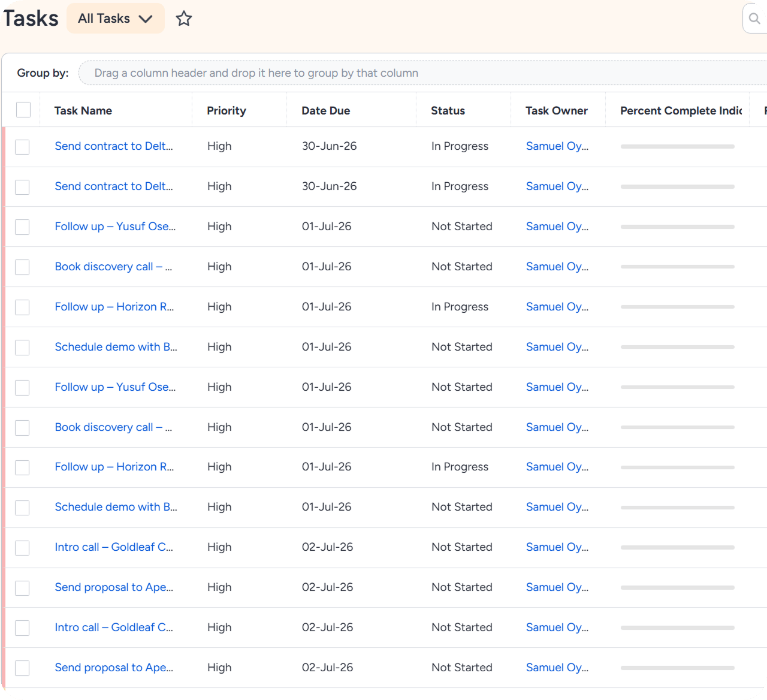Click Percent Complete Indicator column header

[x=681, y=111]
